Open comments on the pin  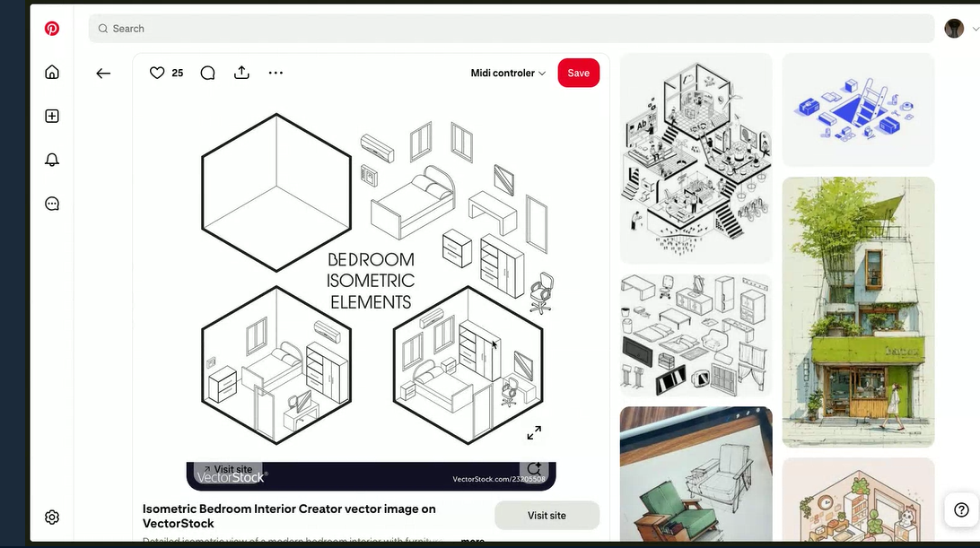pyautogui.click(x=207, y=74)
